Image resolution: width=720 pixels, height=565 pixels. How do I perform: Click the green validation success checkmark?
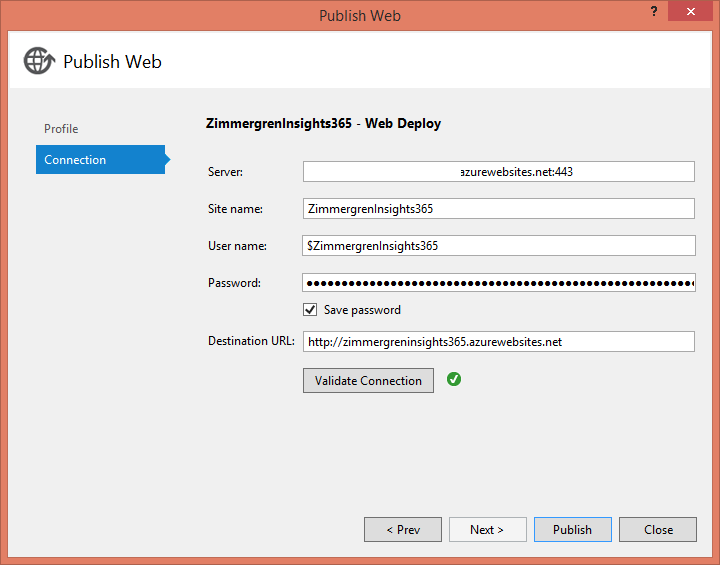454,380
